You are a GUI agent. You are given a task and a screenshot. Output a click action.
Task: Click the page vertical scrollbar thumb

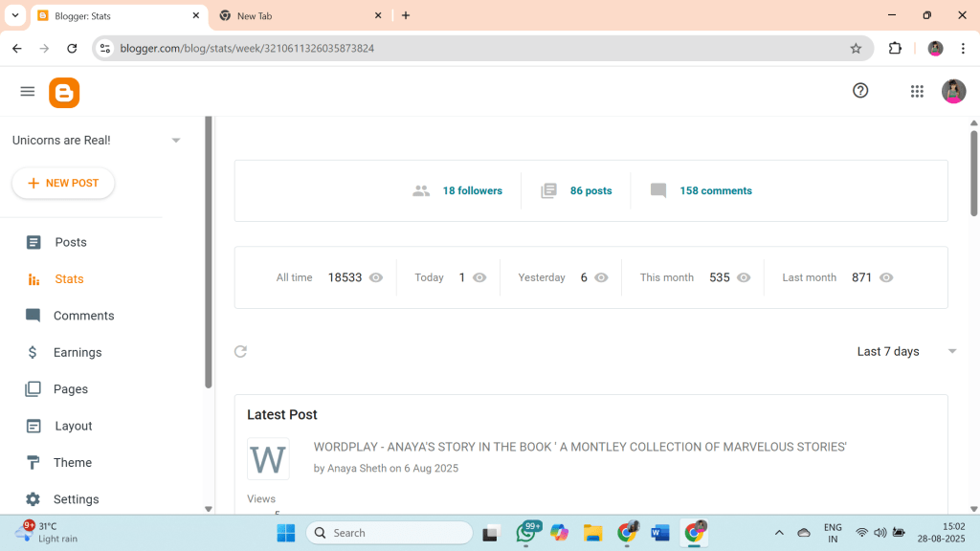[x=974, y=172]
